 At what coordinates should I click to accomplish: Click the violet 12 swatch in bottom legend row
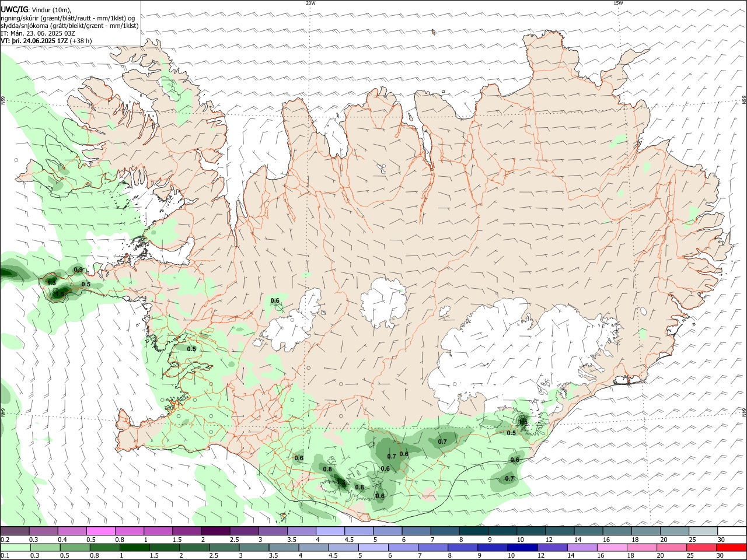551,547
